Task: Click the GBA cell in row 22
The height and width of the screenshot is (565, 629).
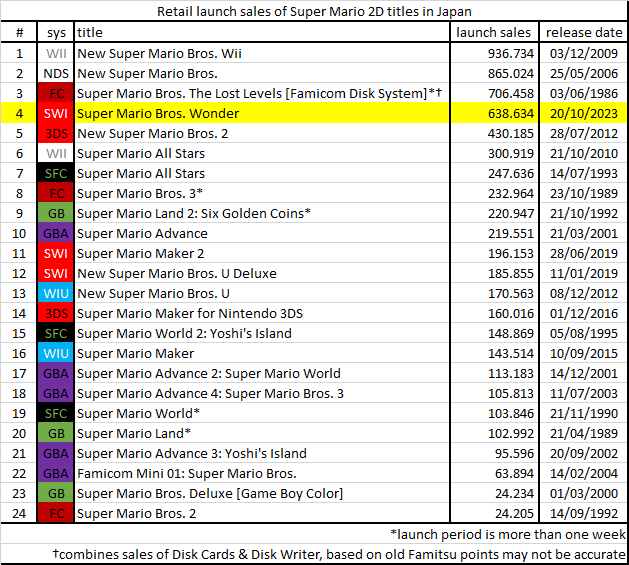Action: click(x=56, y=474)
